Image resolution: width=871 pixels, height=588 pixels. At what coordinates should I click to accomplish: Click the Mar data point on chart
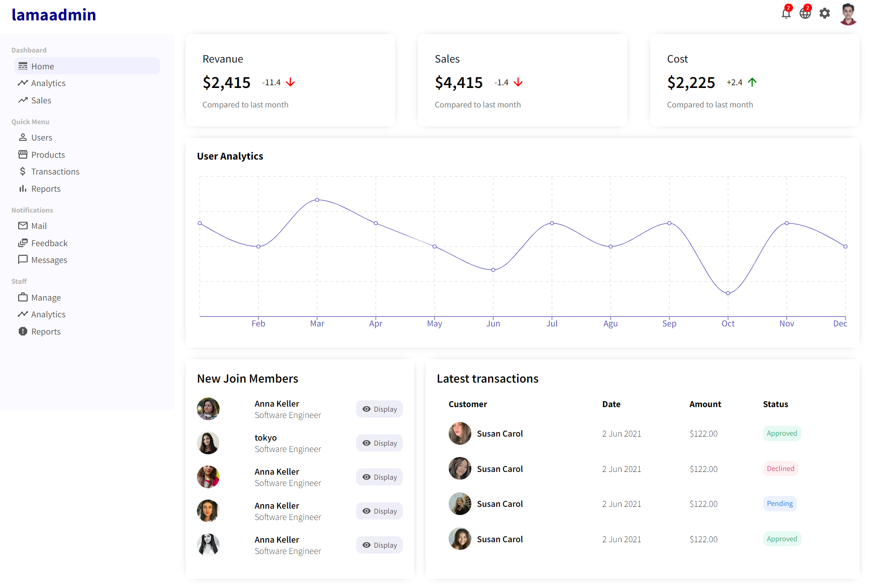click(317, 200)
